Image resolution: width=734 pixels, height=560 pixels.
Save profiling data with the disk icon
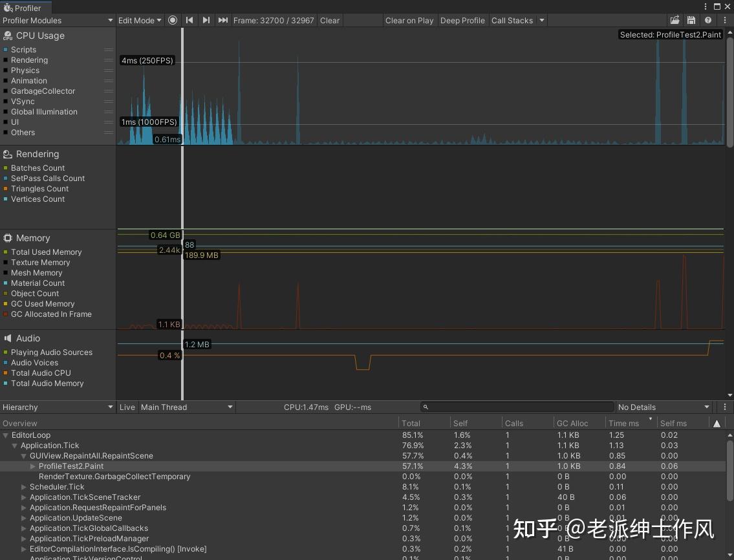691,20
